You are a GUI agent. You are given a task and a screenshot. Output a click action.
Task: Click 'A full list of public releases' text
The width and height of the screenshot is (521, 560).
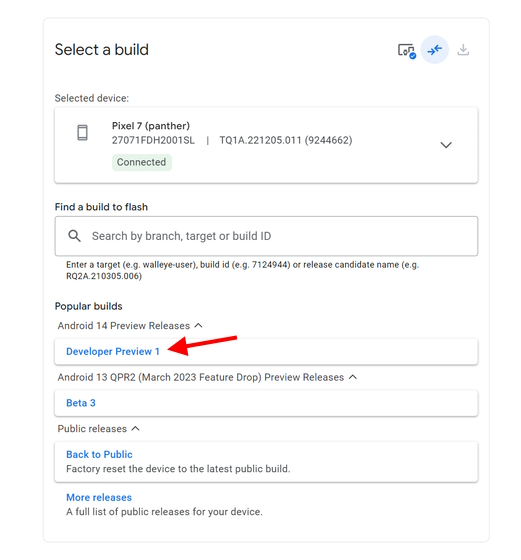(x=164, y=512)
